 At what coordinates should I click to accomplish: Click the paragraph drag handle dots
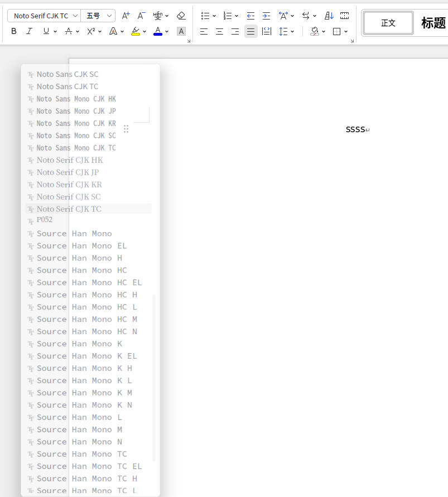pyautogui.click(x=126, y=129)
